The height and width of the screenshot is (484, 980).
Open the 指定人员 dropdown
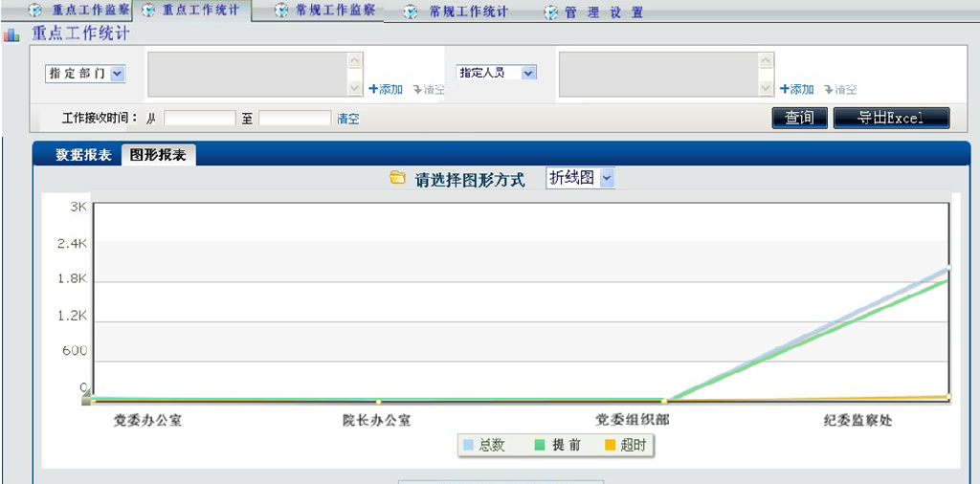pos(528,73)
